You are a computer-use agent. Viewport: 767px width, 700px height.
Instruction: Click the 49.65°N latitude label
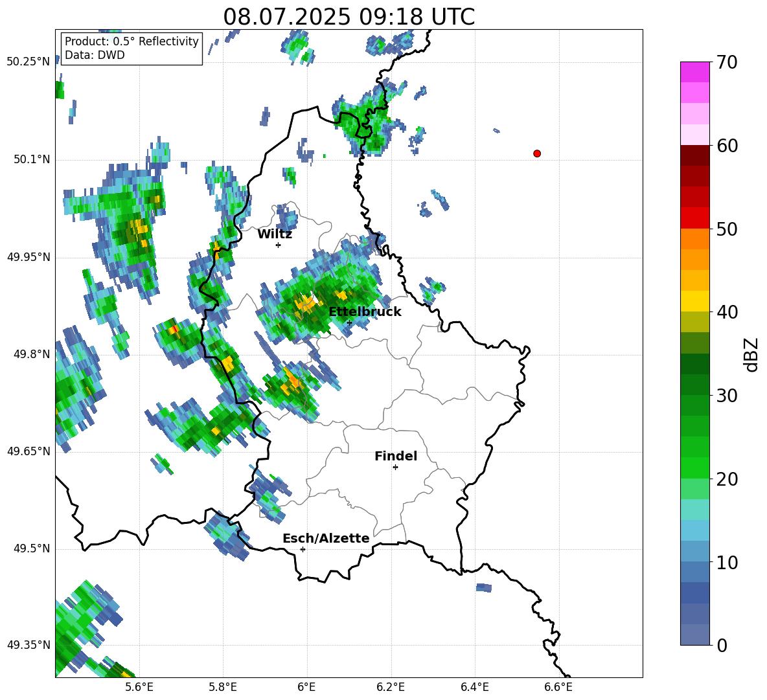click(x=29, y=451)
